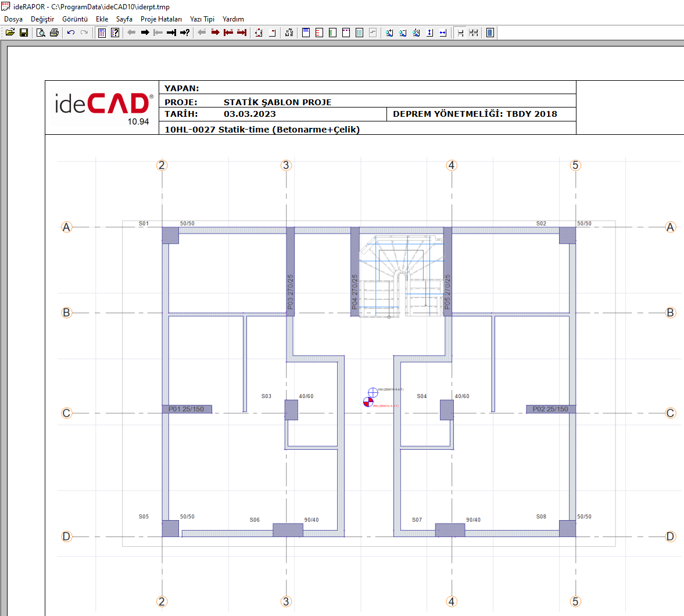Expand the Yazı Tipi menu
684x616 pixels.
pos(202,19)
